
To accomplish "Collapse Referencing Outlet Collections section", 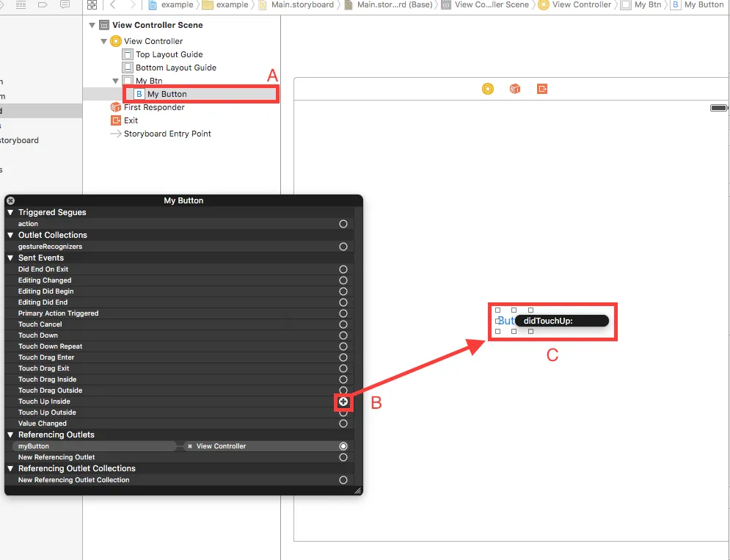I will click(10, 469).
